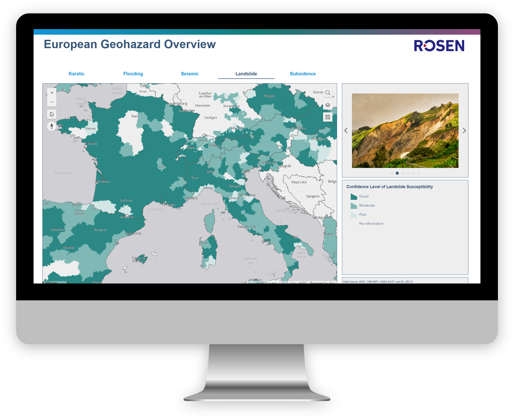Click the ROSEN logo

(x=439, y=46)
